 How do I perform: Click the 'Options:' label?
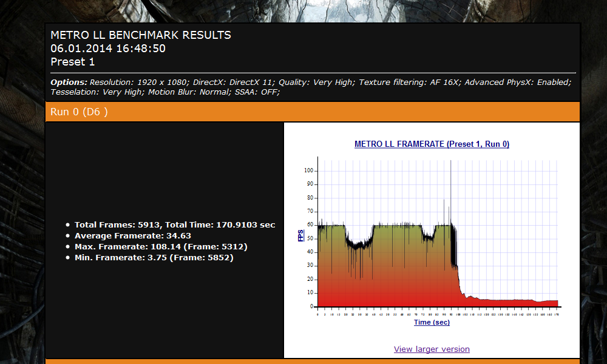coord(69,83)
